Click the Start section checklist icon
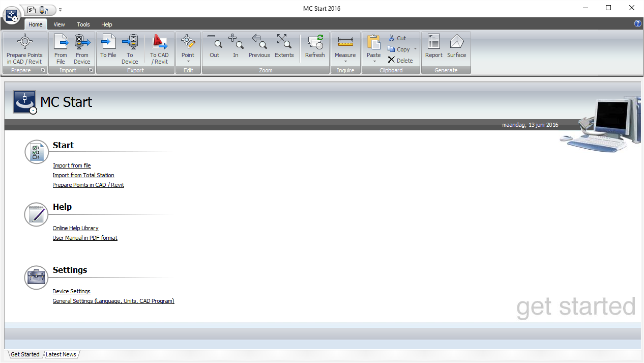The width and height of the screenshot is (644, 363). point(37,152)
